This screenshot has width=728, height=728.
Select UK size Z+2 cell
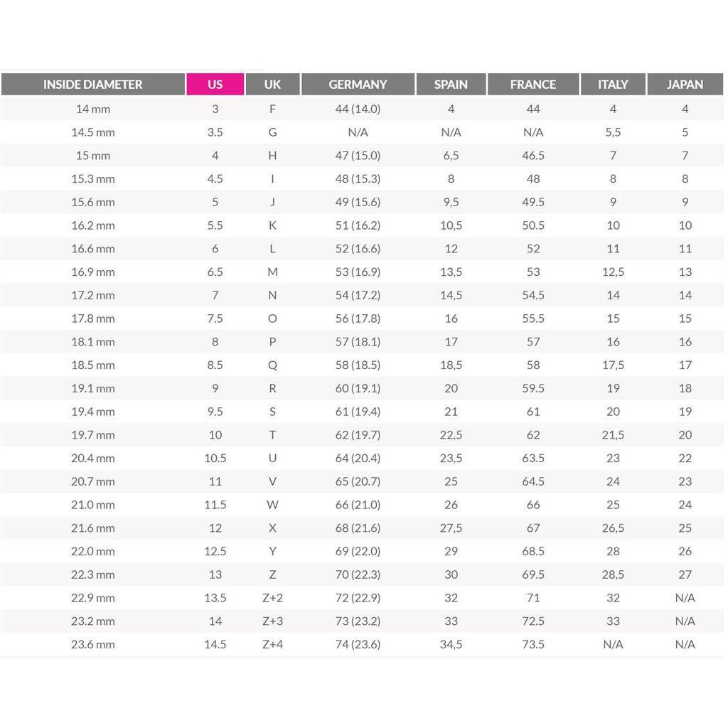point(272,598)
